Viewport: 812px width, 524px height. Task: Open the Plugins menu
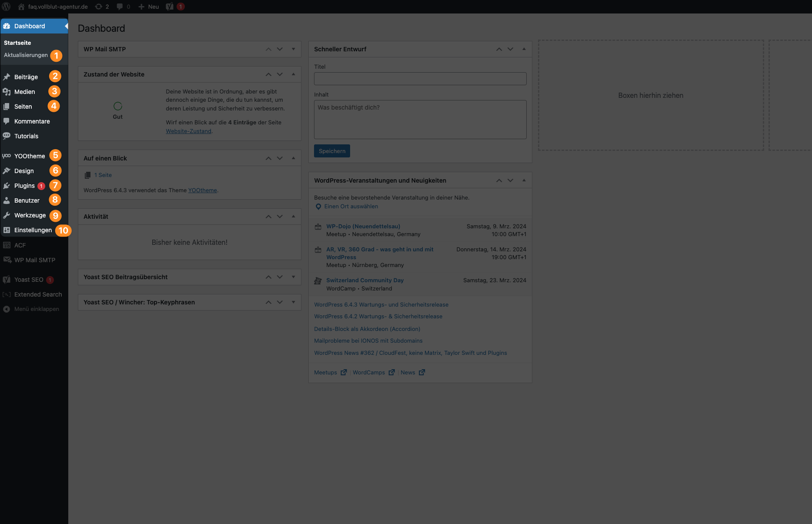click(24, 186)
